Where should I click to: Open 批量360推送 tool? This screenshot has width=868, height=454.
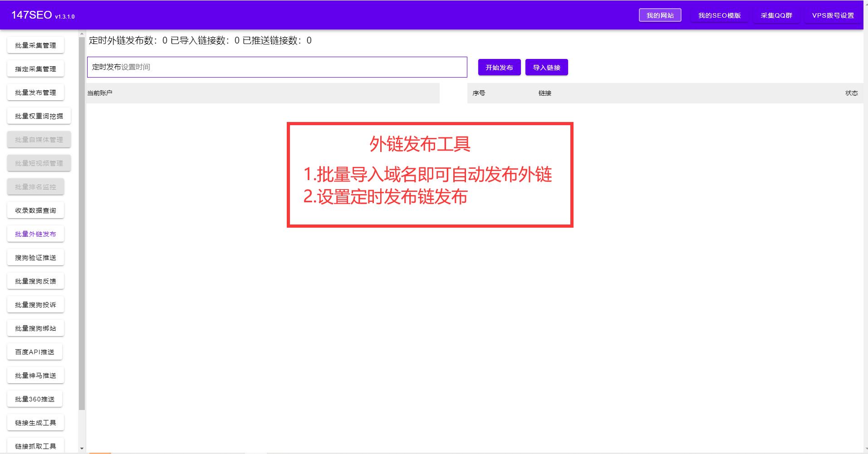[35, 399]
